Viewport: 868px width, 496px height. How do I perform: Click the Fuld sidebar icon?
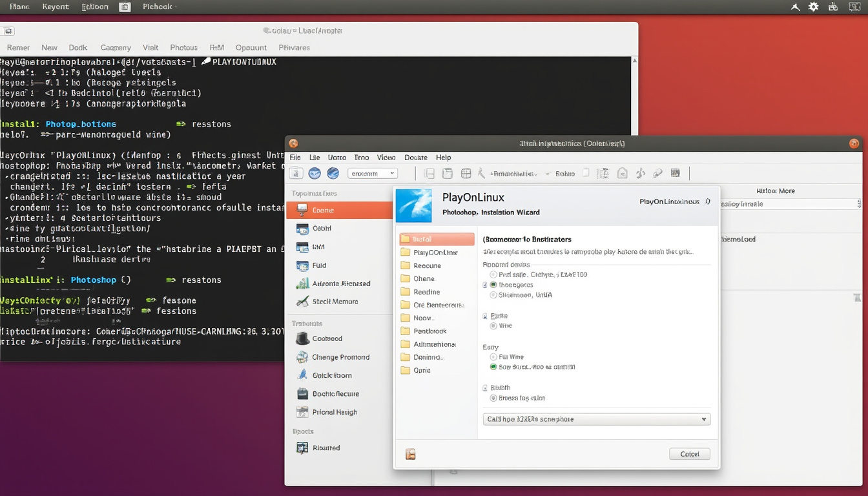tap(302, 265)
